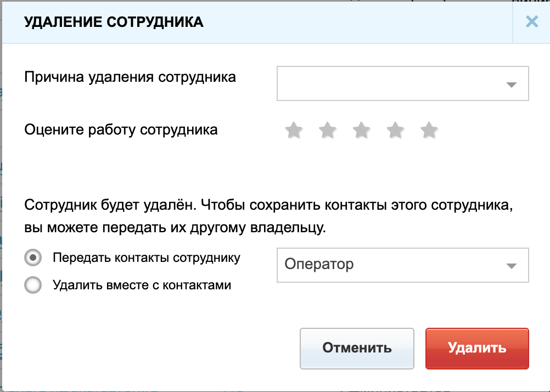
Task: Click the arrow of the deletion reason dropdown
Action: click(512, 85)
